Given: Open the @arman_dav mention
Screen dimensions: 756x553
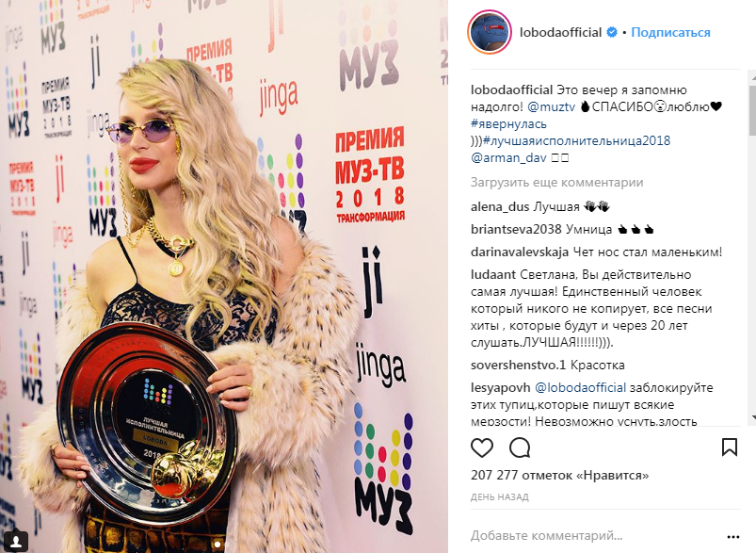Looking at the screenshot, I should coord(508,157).
